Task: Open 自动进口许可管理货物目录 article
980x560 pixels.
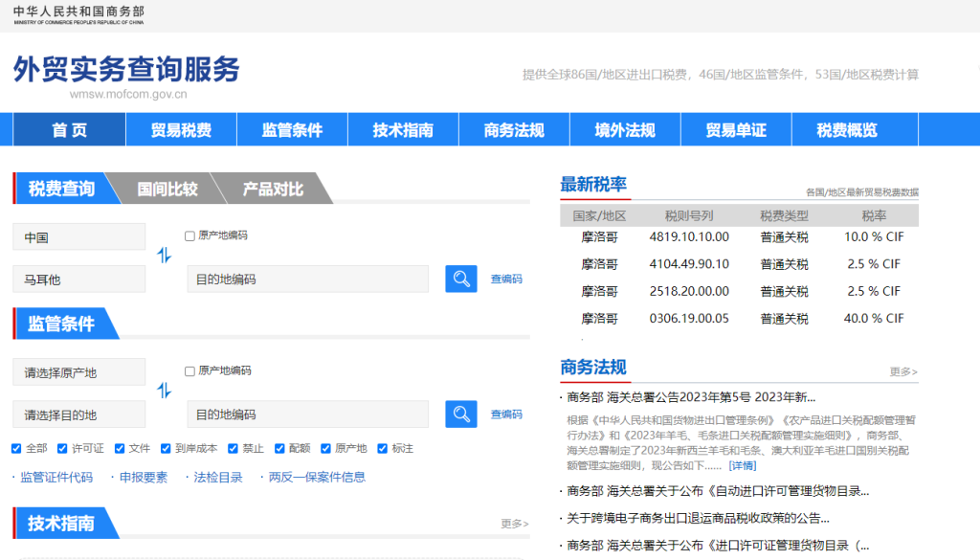Action: [718, 491]
